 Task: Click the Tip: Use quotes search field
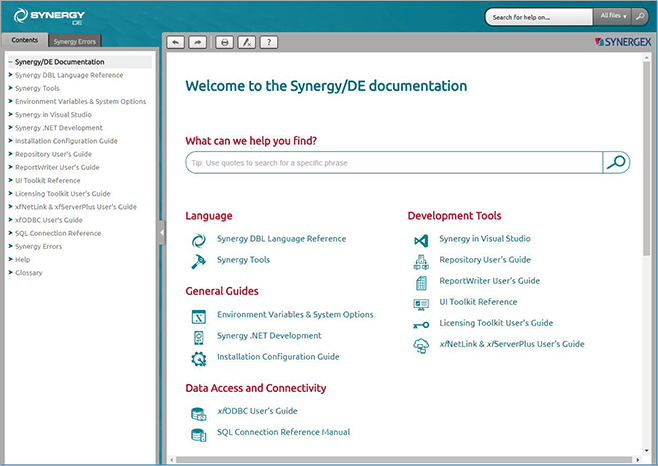[394, 162]
